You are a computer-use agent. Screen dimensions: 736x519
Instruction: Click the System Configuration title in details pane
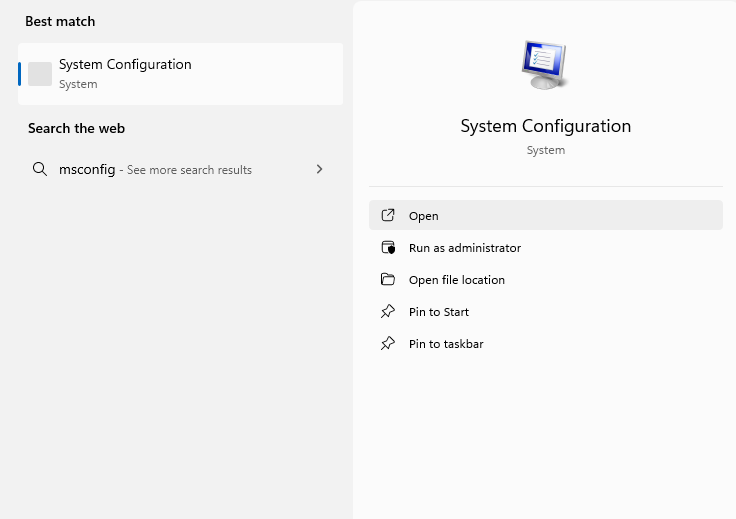(x=545, y=126)
